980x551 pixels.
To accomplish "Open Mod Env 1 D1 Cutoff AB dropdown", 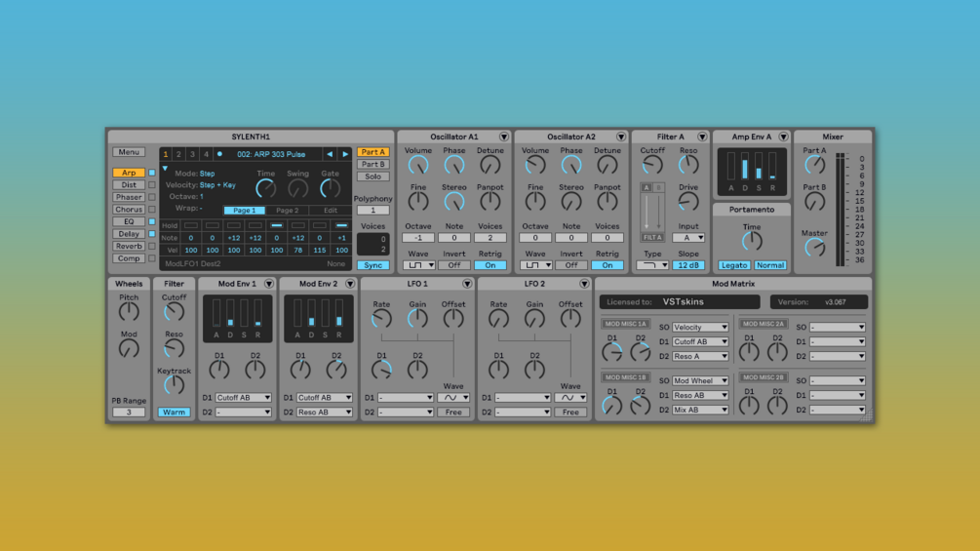I will click(243, 398).
